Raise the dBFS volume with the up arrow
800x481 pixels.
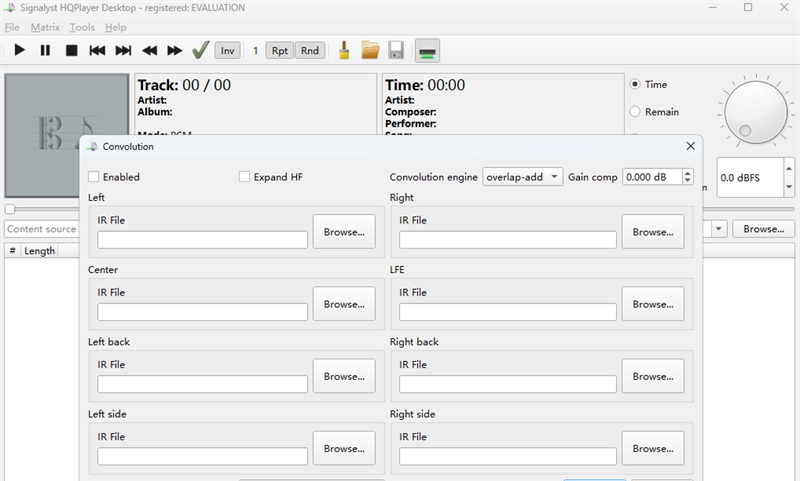click(789, 168)
